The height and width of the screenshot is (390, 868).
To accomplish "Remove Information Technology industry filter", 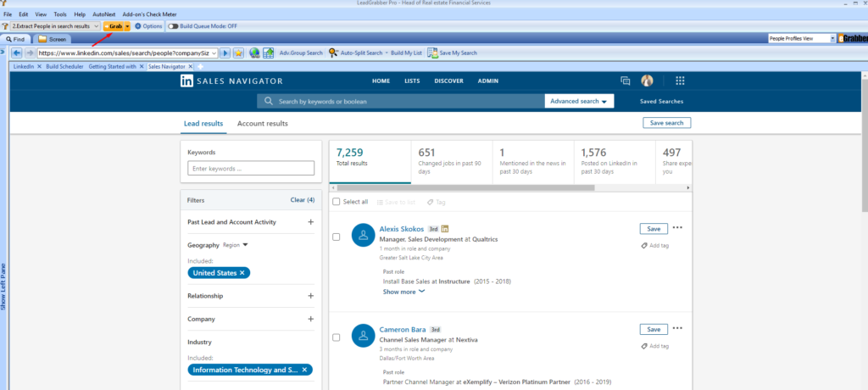I will [x=304, y=370].
